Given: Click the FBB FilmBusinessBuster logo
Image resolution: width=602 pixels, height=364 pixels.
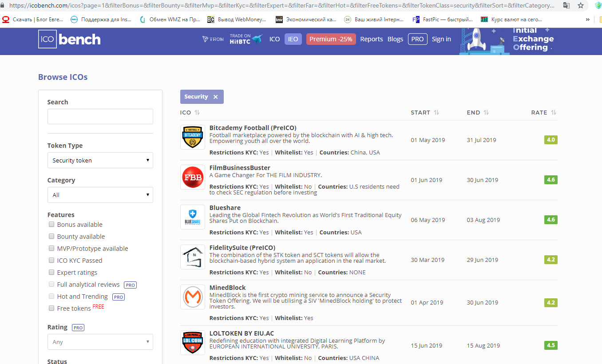Looking at the screenshot, I should pyautogui.click(x=193, y=177).
